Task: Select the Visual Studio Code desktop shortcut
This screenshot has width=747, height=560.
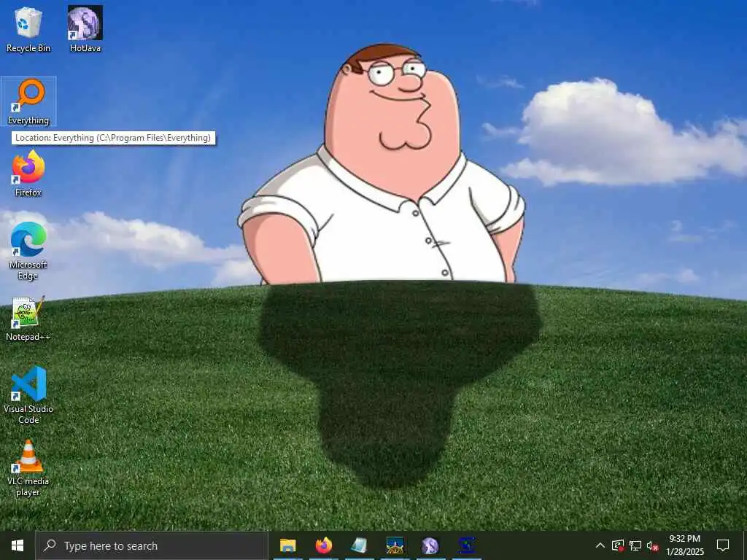Action: point(28,395)
